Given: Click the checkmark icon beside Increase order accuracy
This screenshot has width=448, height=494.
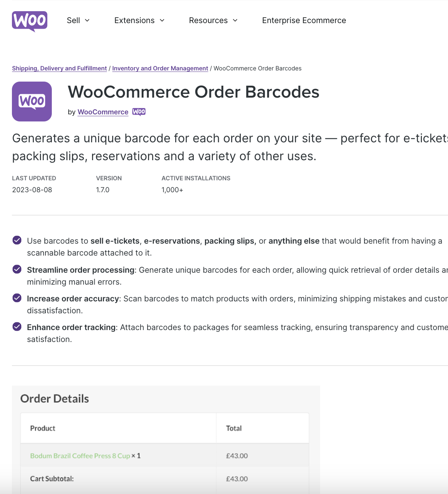Looking at the screenshot, I should tap(17, 298).
